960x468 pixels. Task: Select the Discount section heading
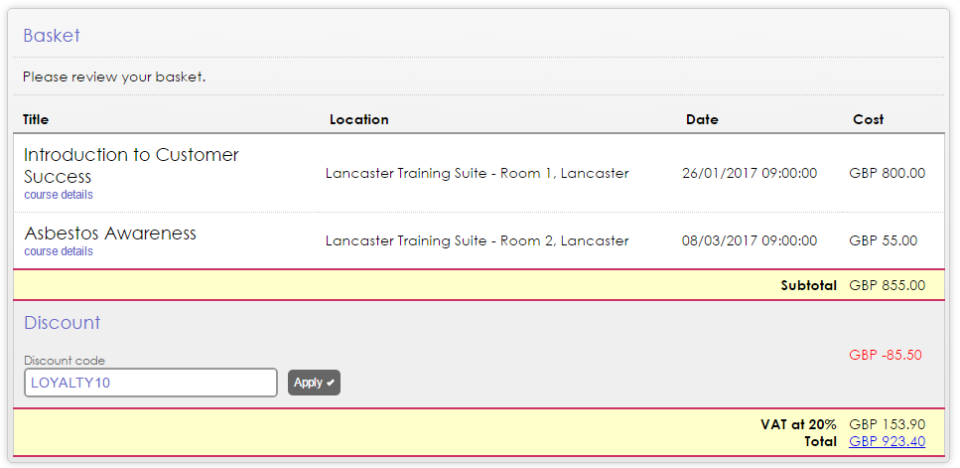[x=62, y=323]
